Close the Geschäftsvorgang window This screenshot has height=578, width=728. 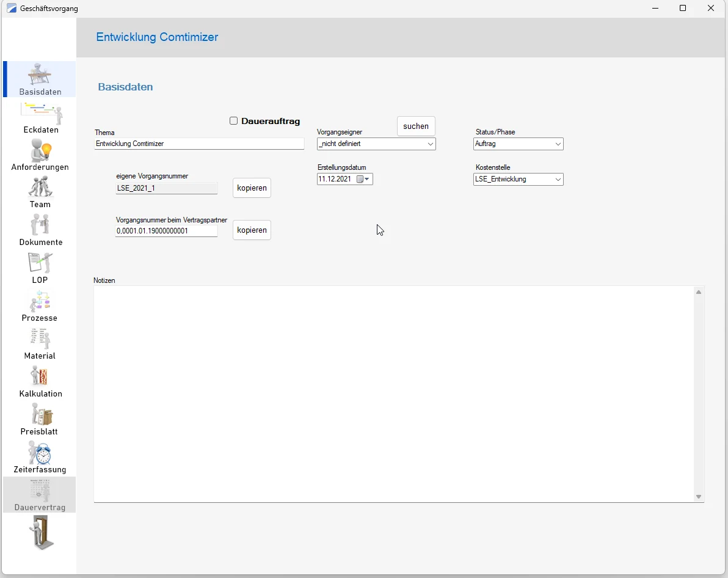coord(710,9)
